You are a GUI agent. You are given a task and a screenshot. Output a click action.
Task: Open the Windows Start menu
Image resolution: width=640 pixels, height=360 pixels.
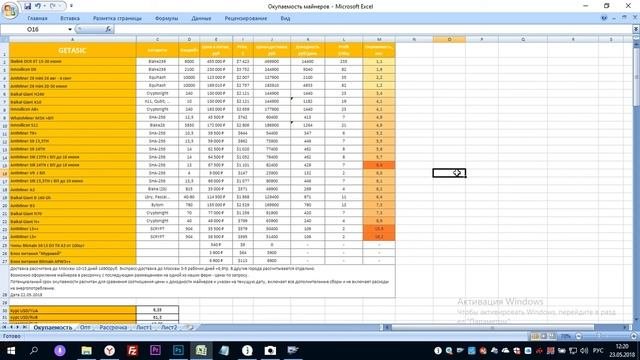click(11, 351)
